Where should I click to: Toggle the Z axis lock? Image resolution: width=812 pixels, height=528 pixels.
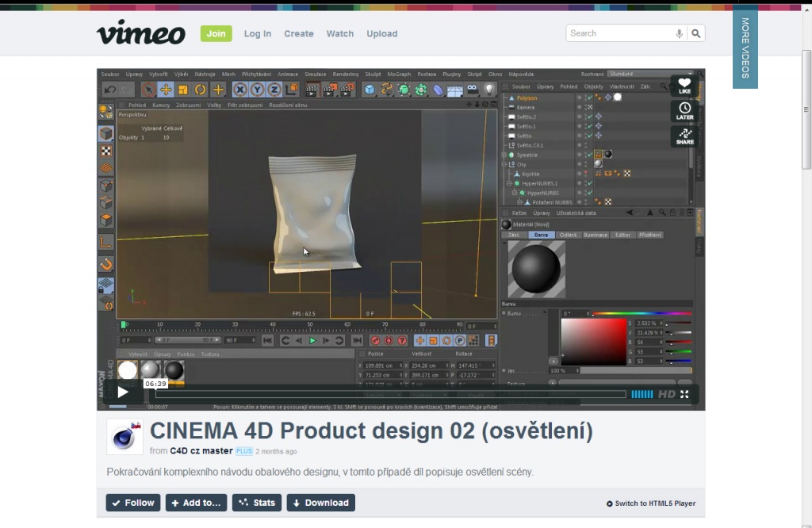click(x=274, y=90)
